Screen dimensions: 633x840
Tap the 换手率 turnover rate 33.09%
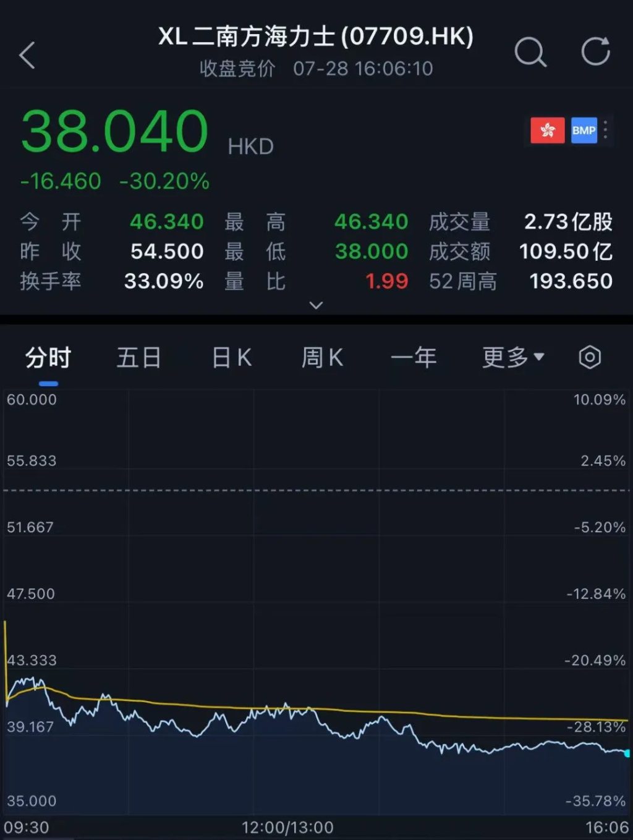[164, 281]
